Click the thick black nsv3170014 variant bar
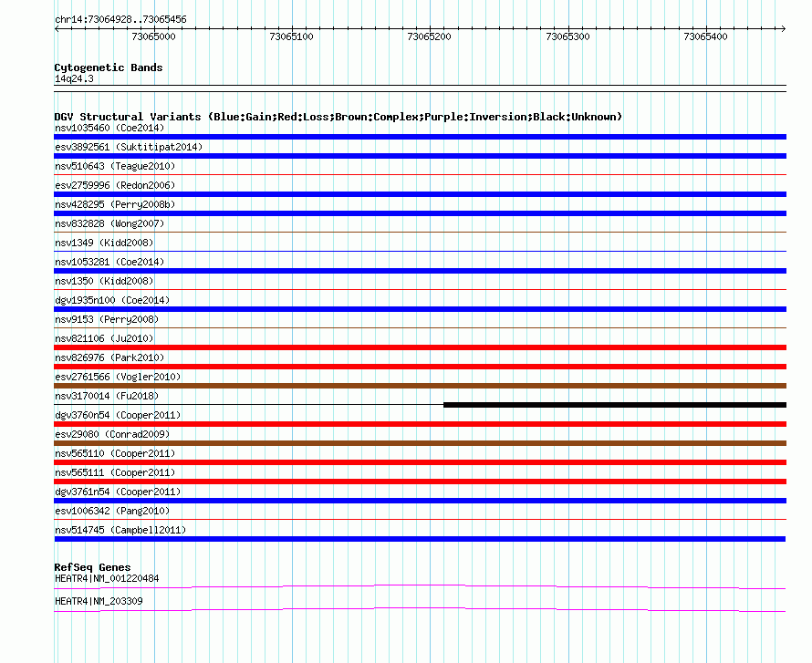The width and height of the screenshot is (812, 663). pos(615,405)
